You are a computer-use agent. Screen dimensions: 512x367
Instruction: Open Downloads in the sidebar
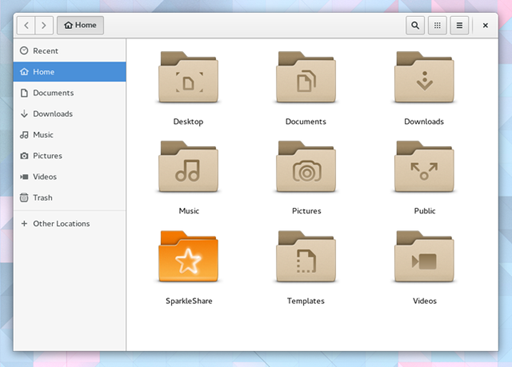(x=70, y=114)
